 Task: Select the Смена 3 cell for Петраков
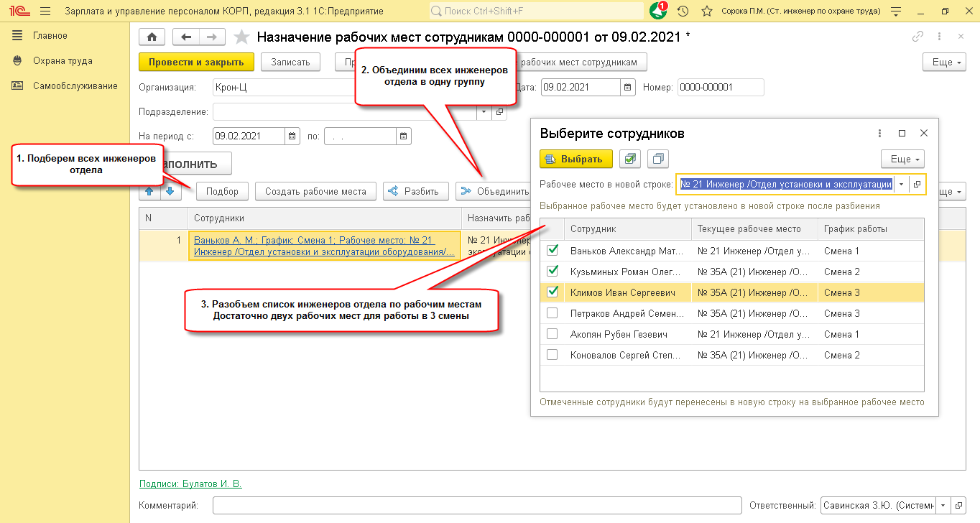pos(871,313)
